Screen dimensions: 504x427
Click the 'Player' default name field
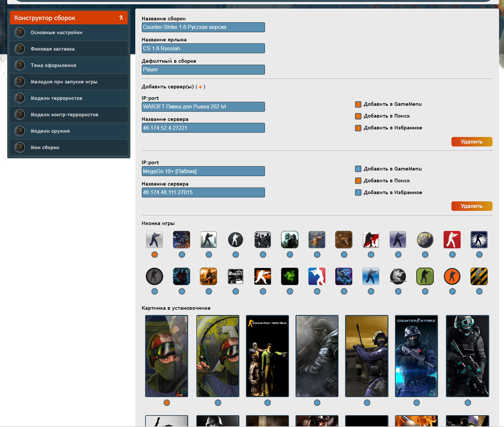(x=203, y=70)
